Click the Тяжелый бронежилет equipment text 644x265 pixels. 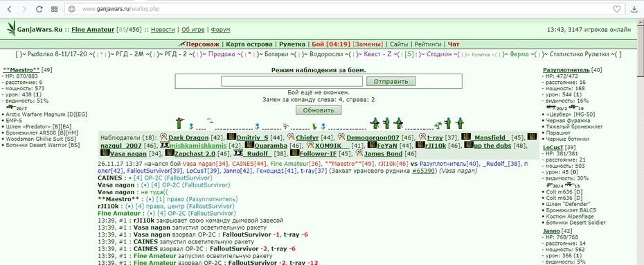click(574, 127)
